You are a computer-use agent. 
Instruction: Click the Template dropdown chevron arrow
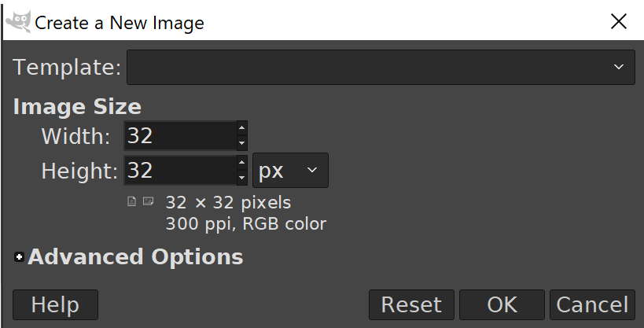[619, 68]
